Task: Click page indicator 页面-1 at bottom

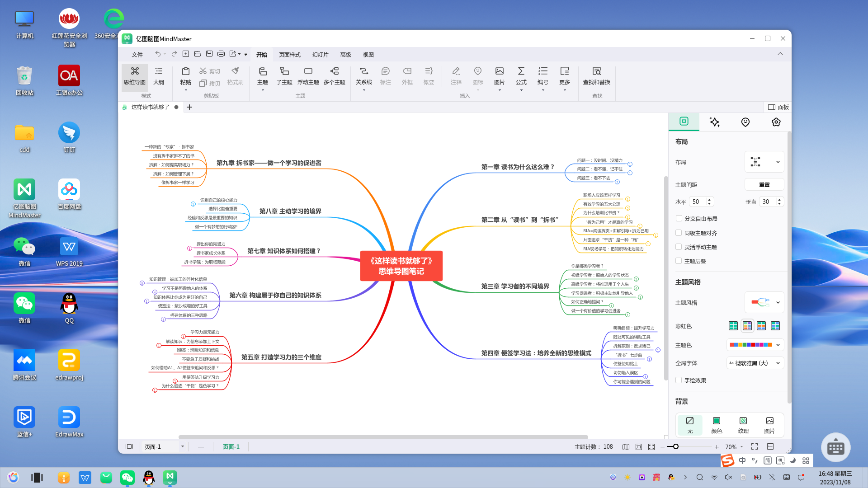Action: click(231, 446)
